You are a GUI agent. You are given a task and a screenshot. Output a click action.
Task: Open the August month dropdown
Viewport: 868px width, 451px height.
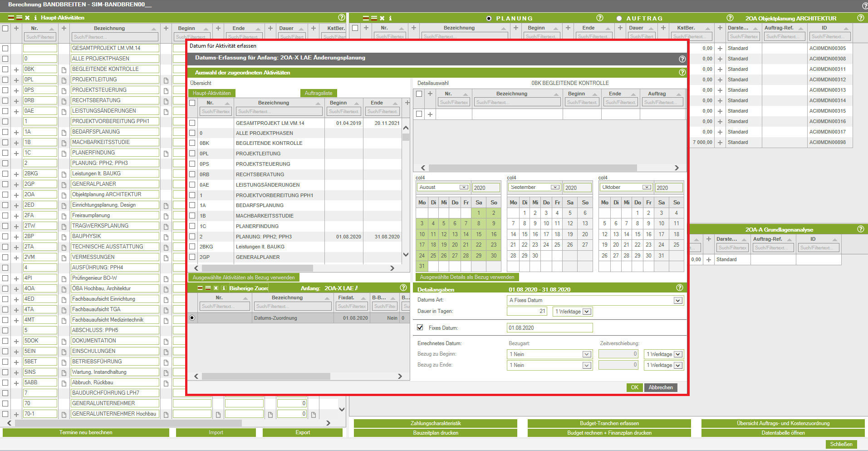(x=463, y=187)
